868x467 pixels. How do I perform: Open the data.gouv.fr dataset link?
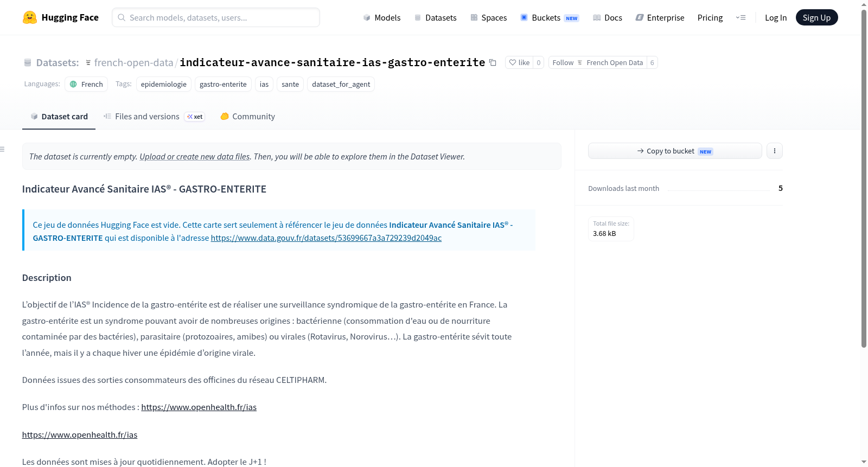pyautogui.click(x=326, y=238)
